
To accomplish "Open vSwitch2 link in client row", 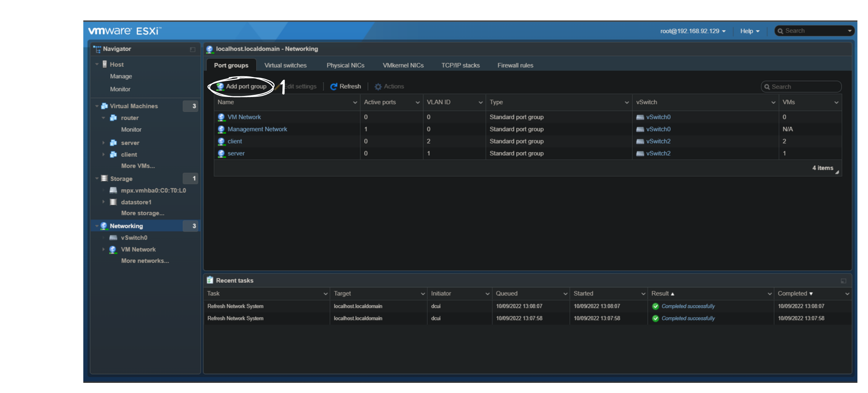I will 658,141.
